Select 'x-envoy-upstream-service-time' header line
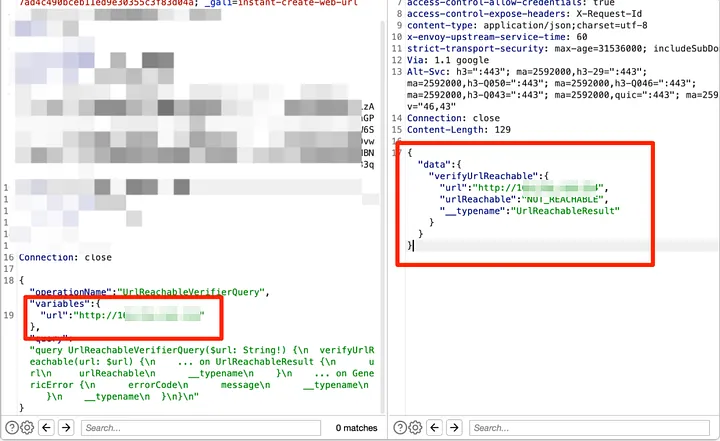Screen dimensions: 720x441 [497, 37]
